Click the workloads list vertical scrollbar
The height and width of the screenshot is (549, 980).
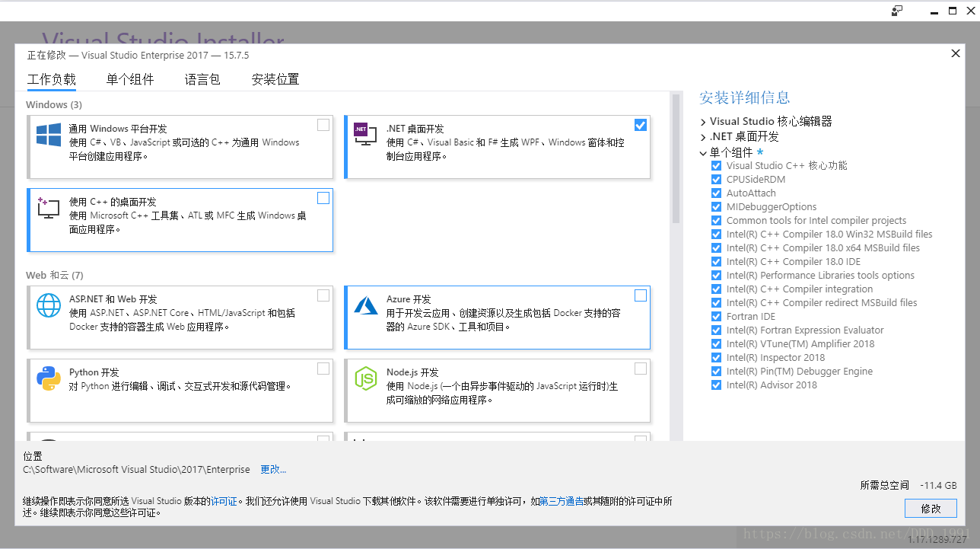tap(676, 160)
